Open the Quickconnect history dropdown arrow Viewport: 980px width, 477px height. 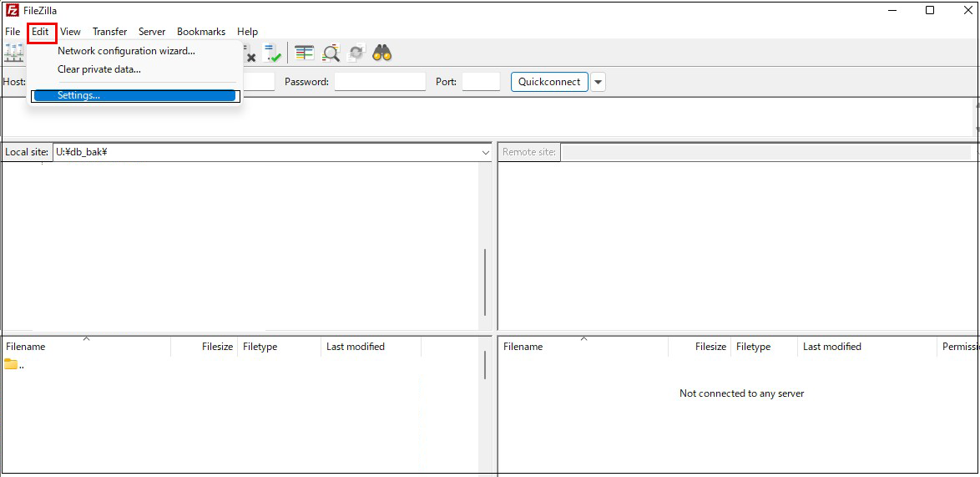pos(599,82)
